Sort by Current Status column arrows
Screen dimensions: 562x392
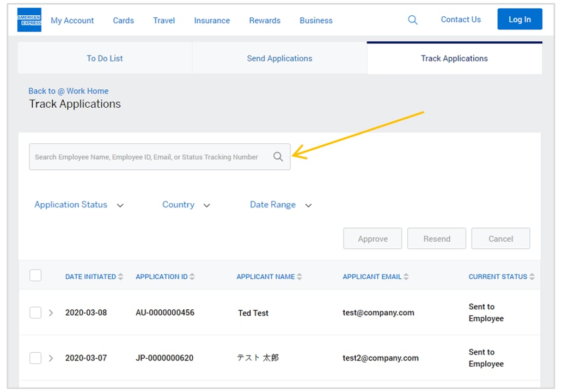click(x=532, y=277)
